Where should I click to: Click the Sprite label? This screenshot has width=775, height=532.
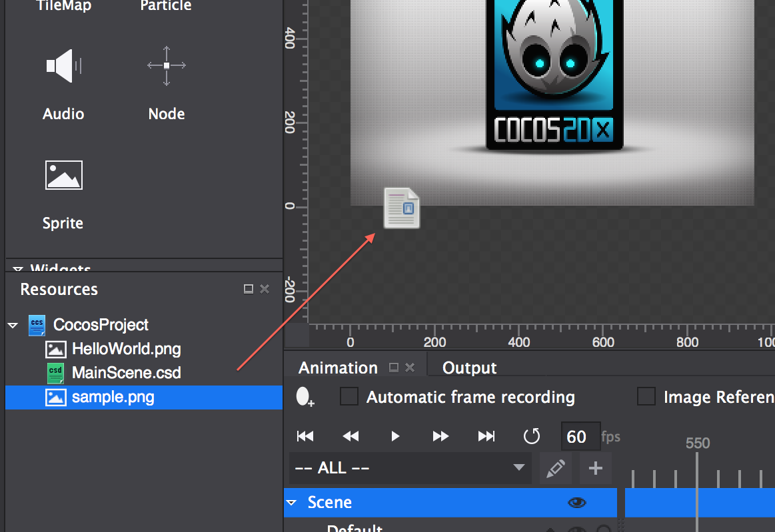pos(63,223)
